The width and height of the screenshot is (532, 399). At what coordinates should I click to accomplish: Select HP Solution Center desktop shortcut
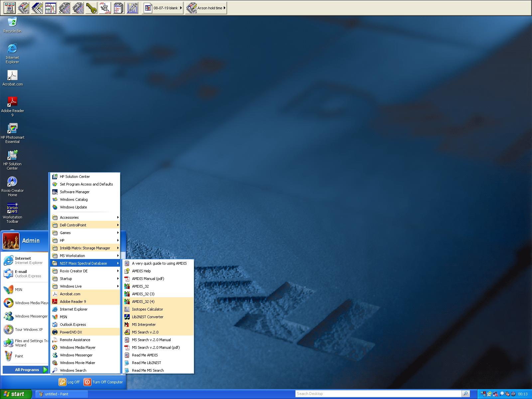12,160
